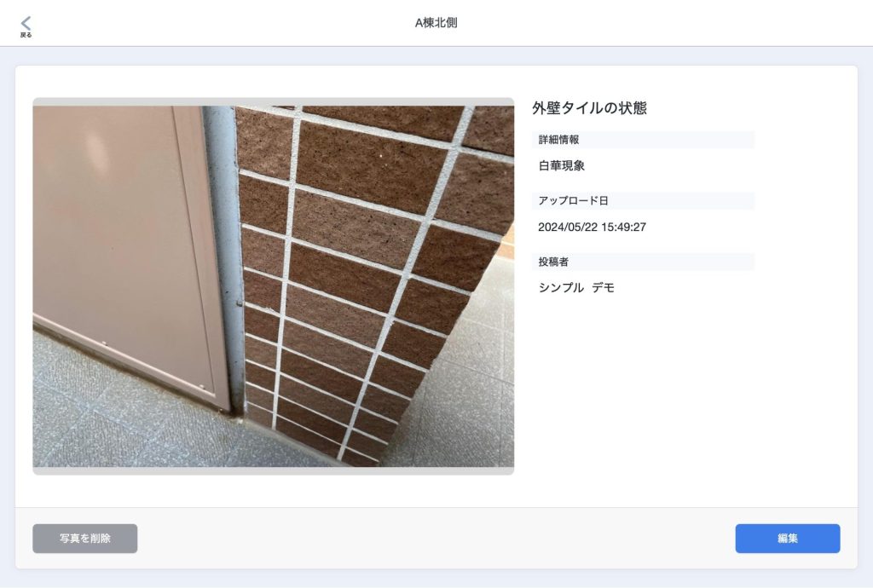Select the 白華現象 detail text
This screenshot has width=873, height=588.
pyautogui.click(x=561, y=166)
